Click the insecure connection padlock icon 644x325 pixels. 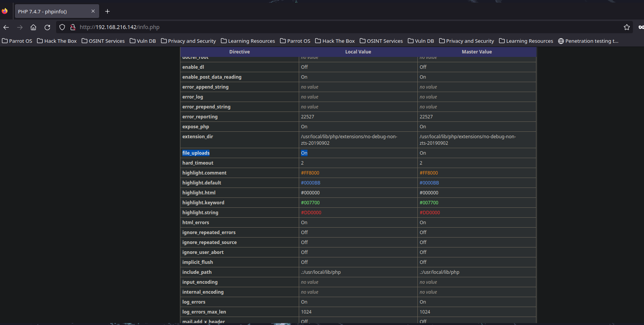click(72, 27)
